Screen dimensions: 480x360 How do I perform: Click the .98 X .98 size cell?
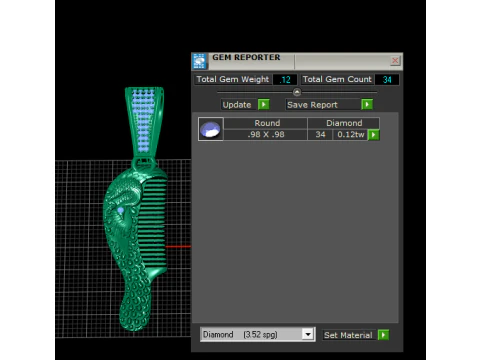[266, 135]
